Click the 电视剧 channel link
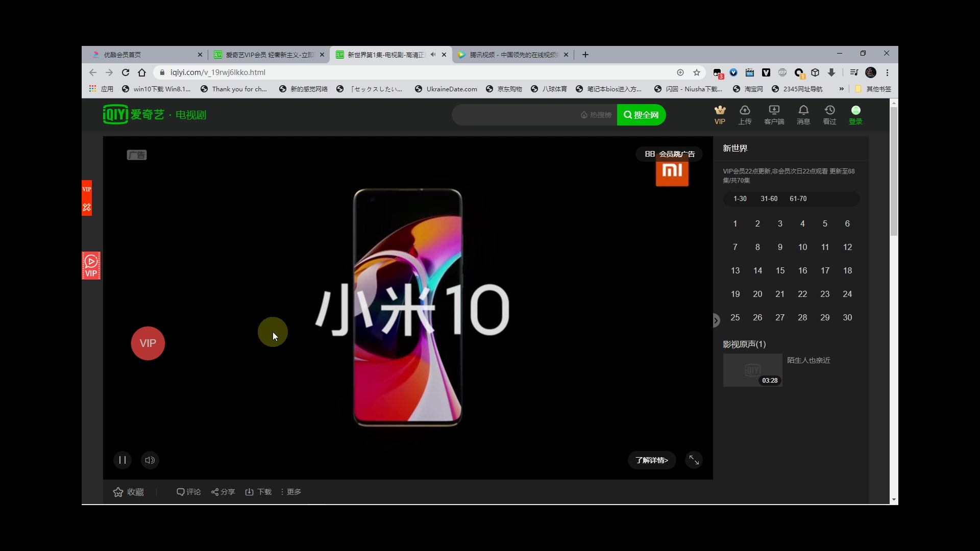Viewport: 980px width, 551px height. (191, 115)
